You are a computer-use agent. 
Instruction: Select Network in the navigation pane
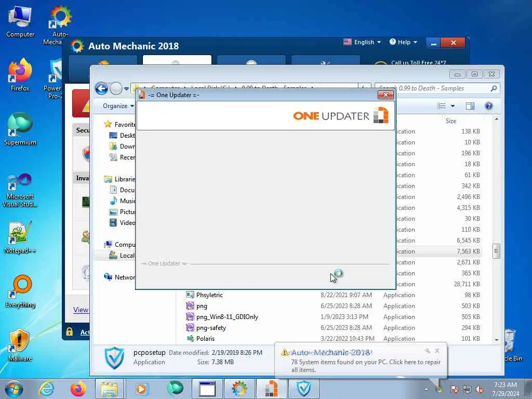[120, 277]
